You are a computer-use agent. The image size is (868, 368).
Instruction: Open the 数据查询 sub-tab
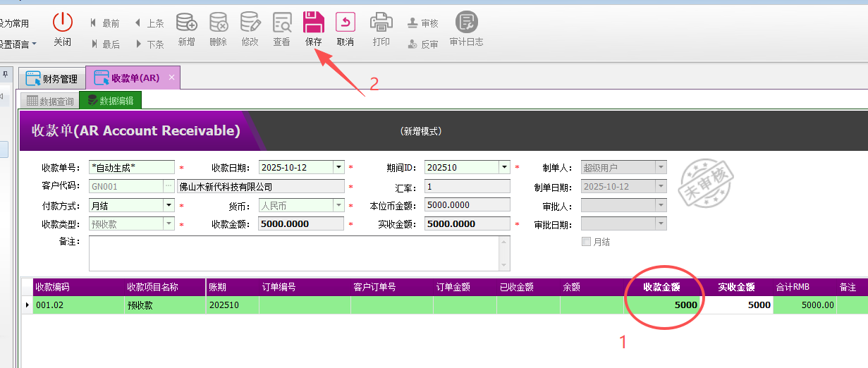49,101
